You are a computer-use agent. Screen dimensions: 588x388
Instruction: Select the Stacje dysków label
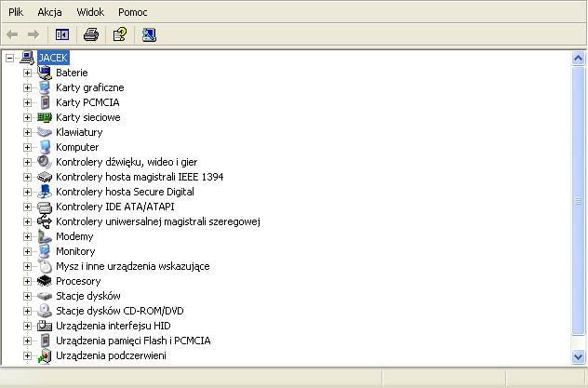[x=88, y=296]
